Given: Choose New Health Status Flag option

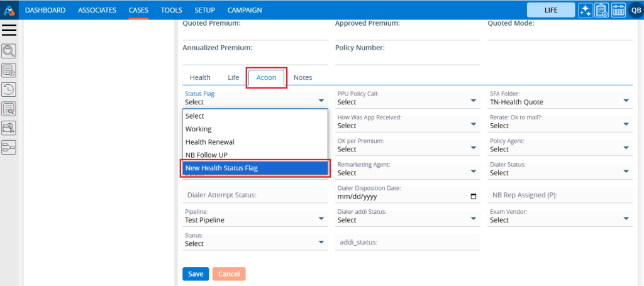Looking at the screenshot, I should (255, 168).
